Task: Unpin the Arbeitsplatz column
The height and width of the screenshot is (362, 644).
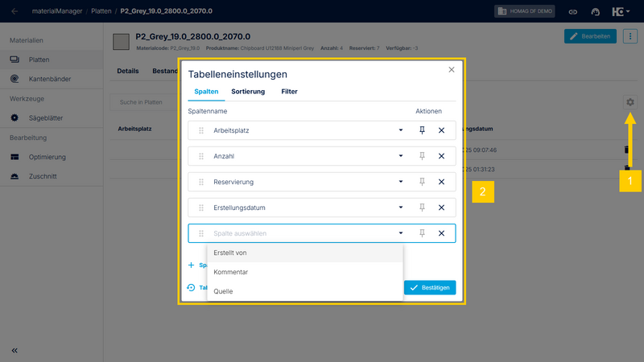Action: 422,130
